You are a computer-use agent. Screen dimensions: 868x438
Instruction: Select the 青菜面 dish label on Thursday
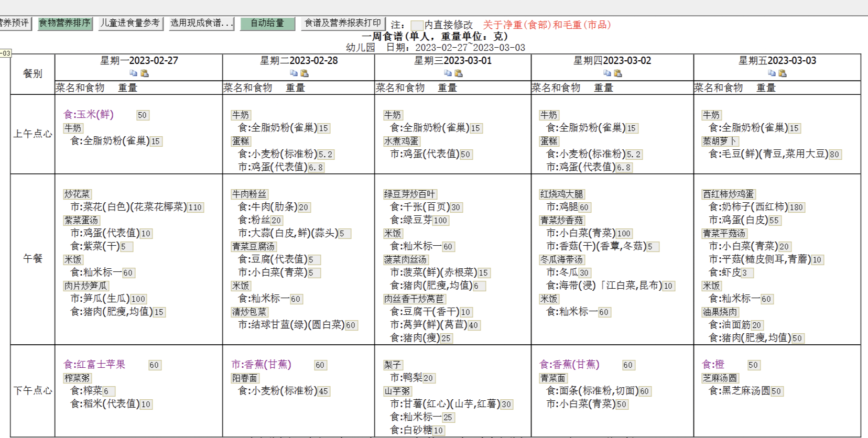[553, 378]
